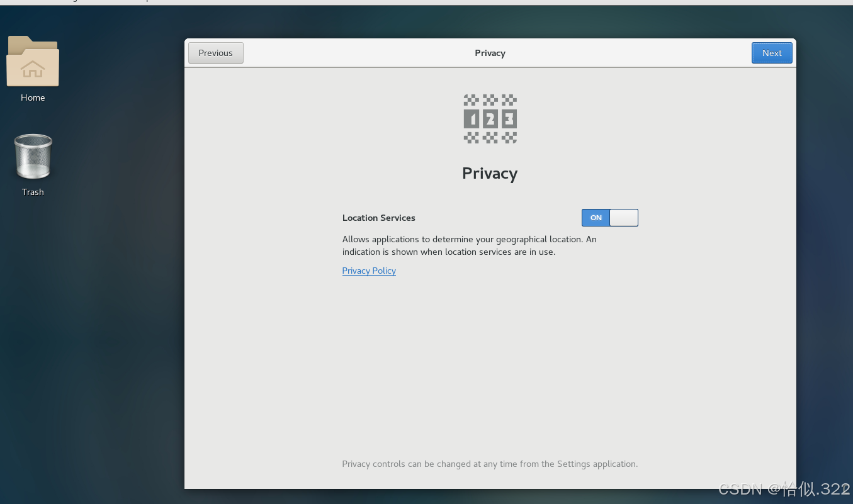Click the Location Services label
Viewport: 853px width, 504px height.
(x=378, y=218)
